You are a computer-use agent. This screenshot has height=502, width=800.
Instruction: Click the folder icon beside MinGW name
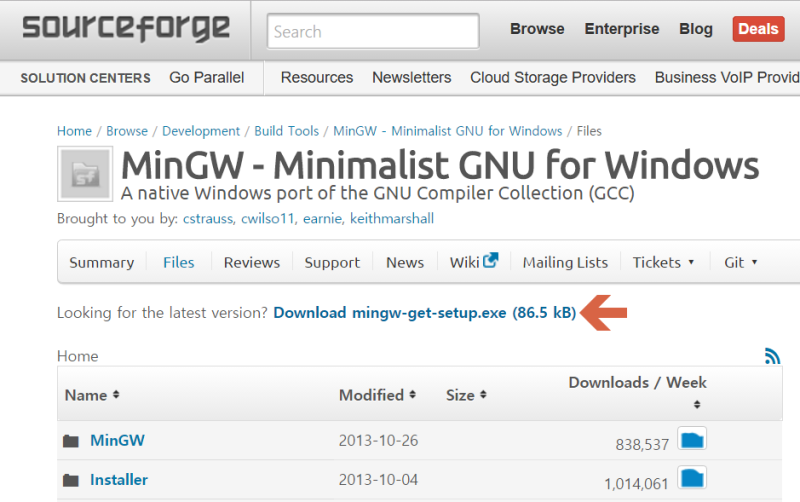point(71,441)
